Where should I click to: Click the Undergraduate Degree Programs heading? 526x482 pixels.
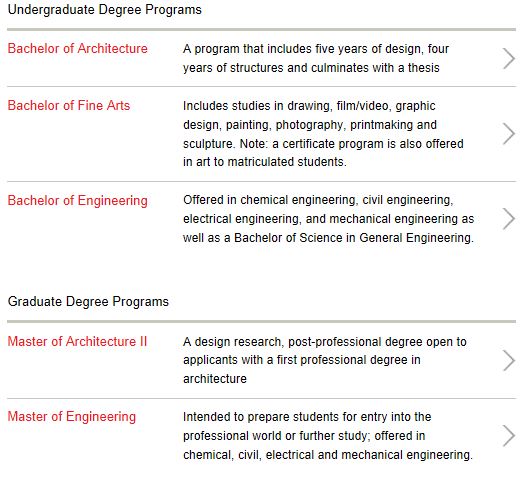(105, 10)
